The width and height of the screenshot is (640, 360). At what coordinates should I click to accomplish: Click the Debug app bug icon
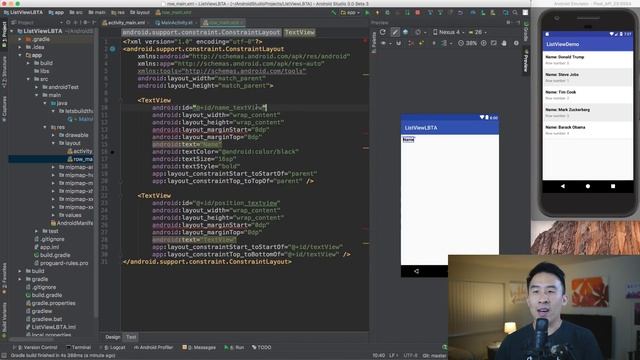(x=387, y=13)
